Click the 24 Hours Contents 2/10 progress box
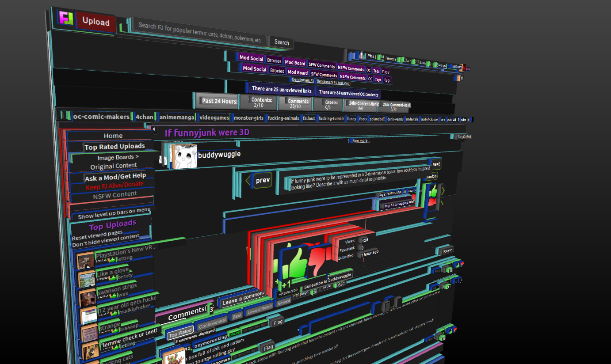 [259, 103]
